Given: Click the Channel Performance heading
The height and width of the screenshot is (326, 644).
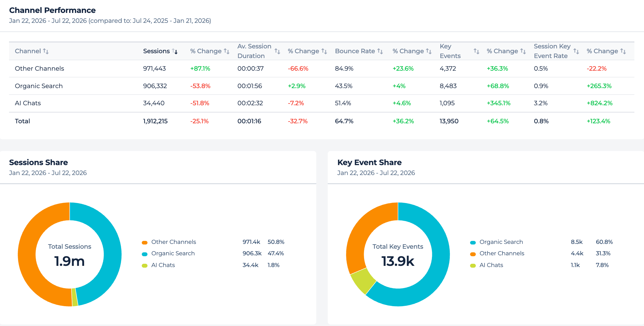Looking at the screenshot, I should [x=52, y=10].
